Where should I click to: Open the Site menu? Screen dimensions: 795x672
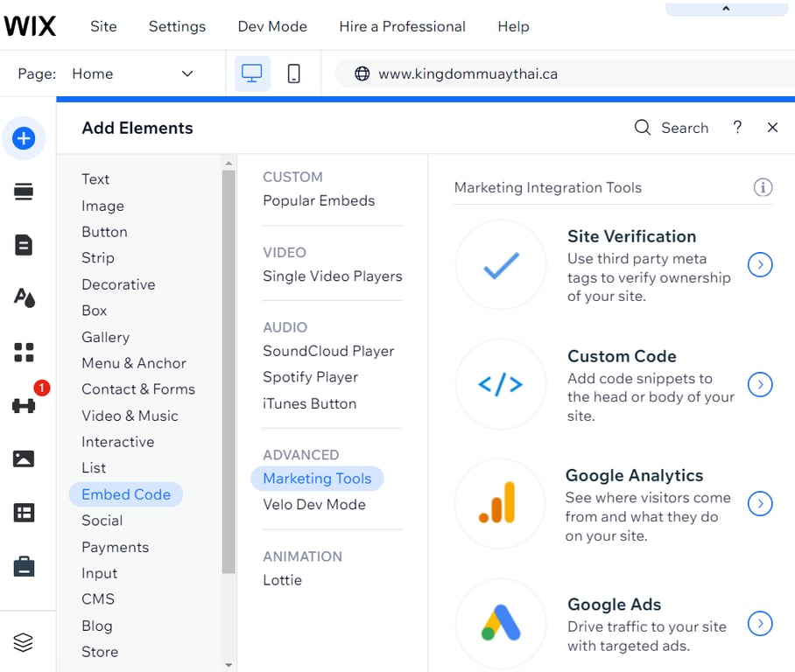pos(103,26)
